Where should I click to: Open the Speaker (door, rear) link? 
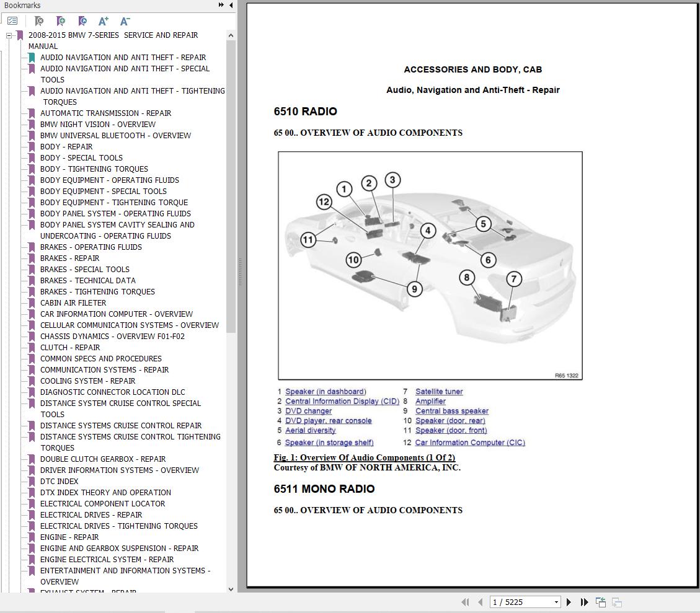[x=450, y=421]
